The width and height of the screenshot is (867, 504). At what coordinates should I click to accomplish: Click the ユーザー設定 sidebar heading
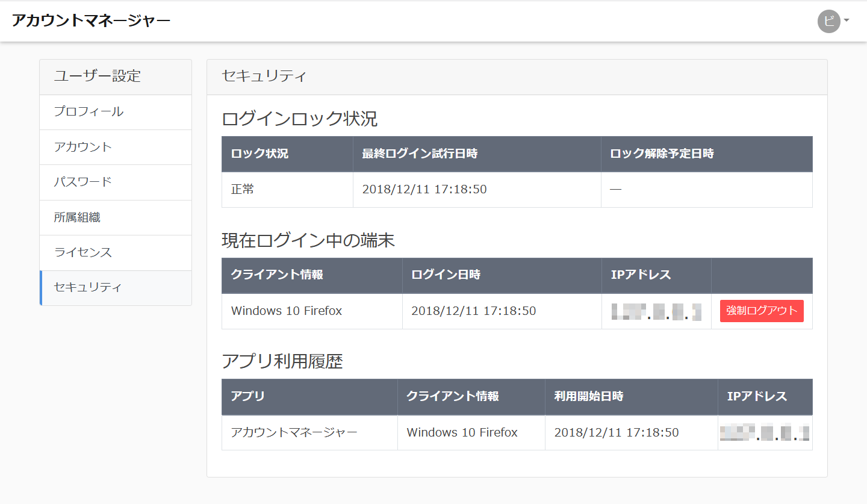tap(97, 76)
